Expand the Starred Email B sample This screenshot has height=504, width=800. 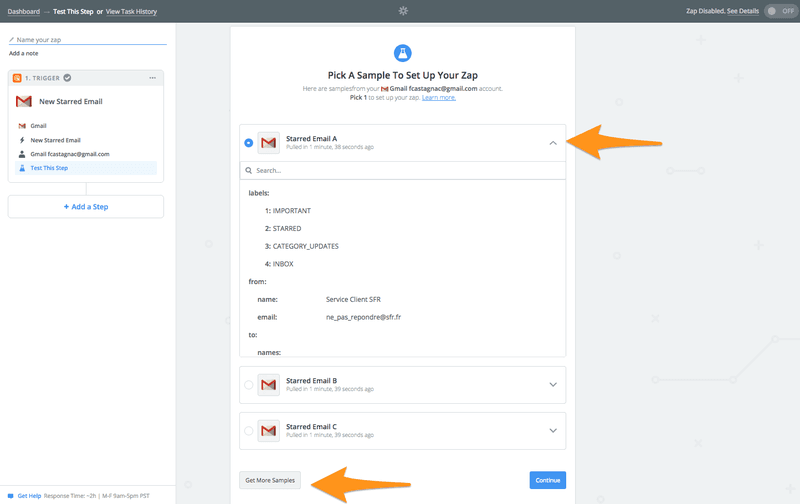[553, 385]
